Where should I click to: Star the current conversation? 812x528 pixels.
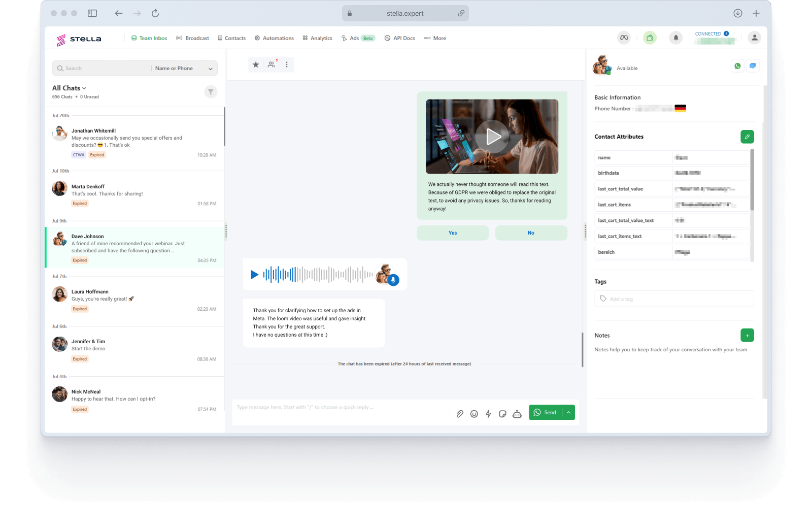point(256,64)
